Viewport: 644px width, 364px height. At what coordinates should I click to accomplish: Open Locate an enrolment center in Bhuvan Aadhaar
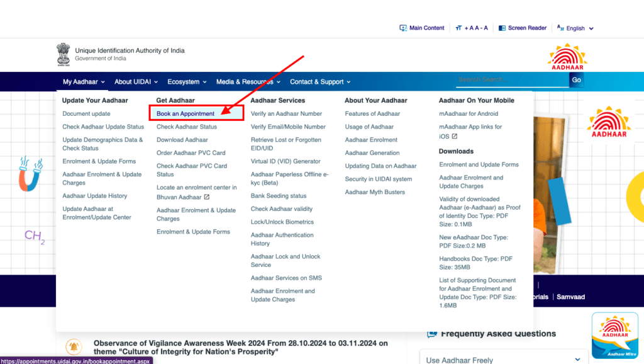tap(197, 192)
